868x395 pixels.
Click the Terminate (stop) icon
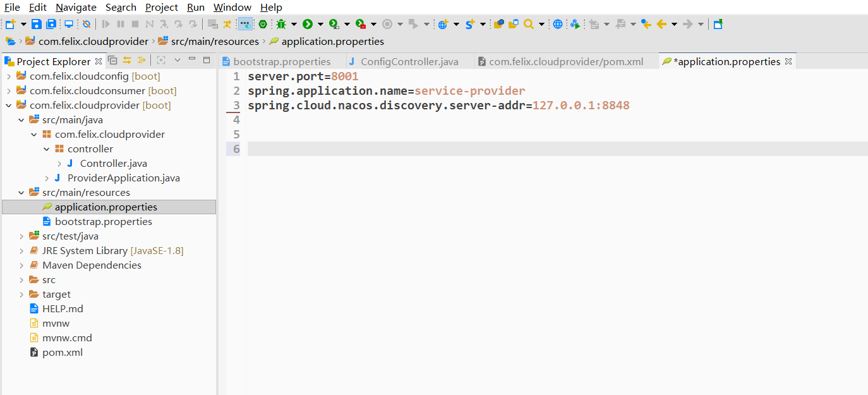pos(135,24)
